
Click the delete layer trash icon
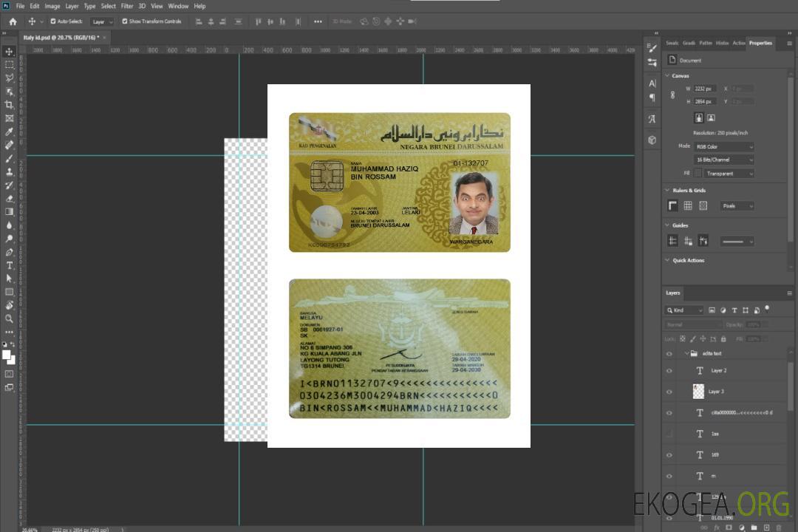[779, 528]
